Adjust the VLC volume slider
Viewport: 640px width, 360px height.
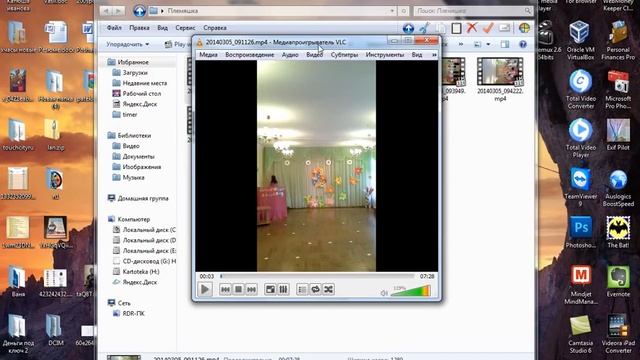(410, 291)
